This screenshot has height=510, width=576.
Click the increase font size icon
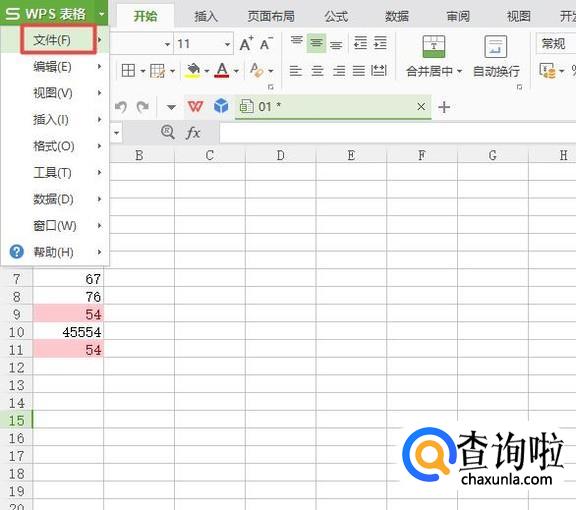[246, 44]
